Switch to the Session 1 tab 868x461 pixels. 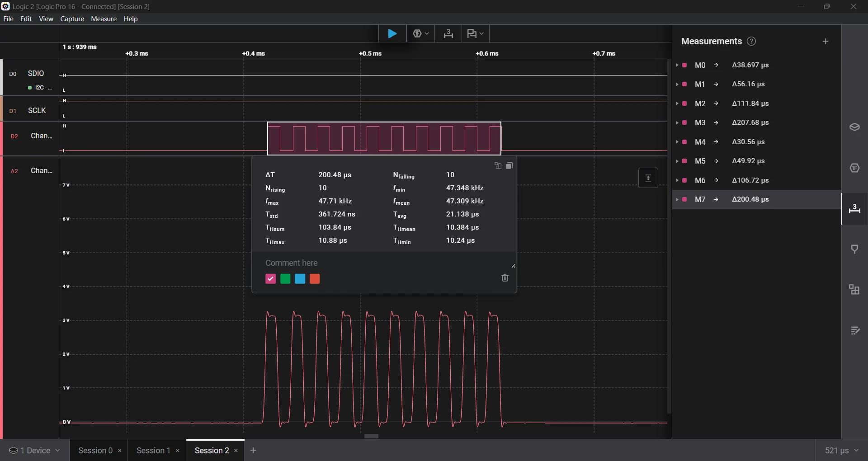pyautogui.click(x=153, y=451)
